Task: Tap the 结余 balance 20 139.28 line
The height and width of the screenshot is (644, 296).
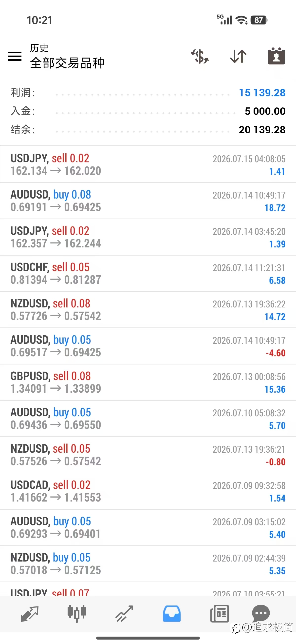Action: 148,130
